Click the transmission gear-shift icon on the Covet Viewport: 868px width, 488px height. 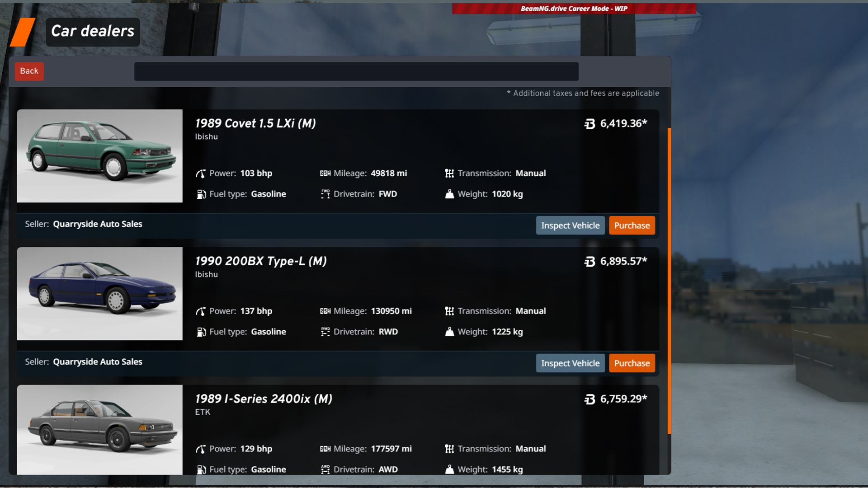[x=449, y=173]
